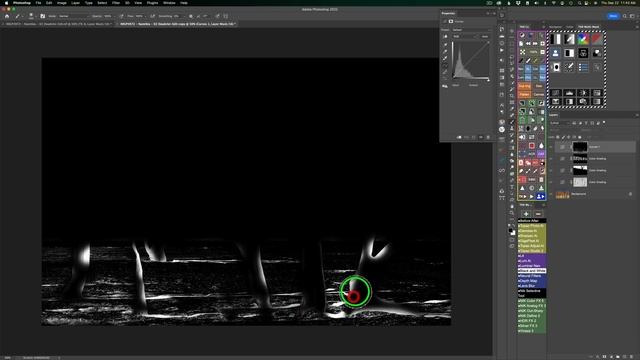Open the RGB channel dropdown

(x=464, y=36)
